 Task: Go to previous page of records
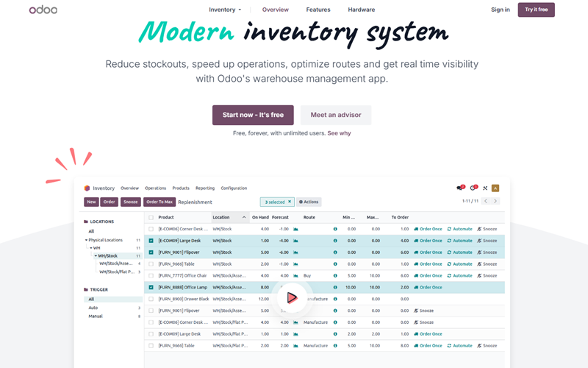[486, 201]
